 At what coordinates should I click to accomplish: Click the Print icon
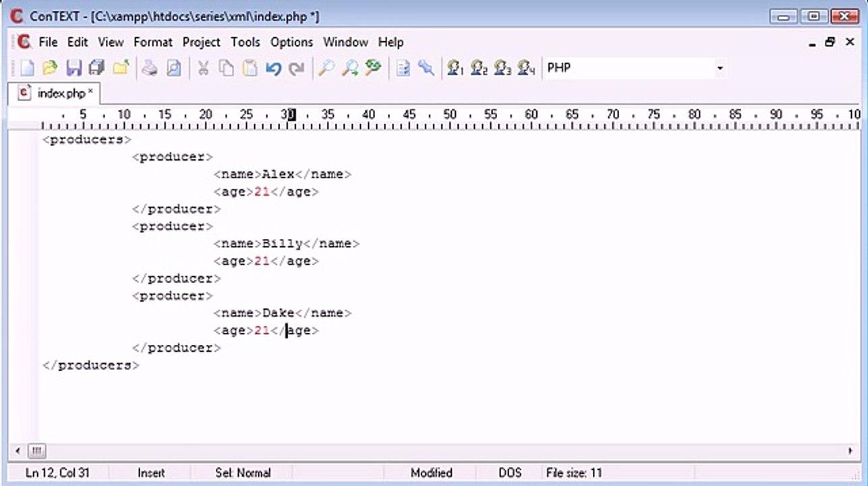click(x=150, y=68)
